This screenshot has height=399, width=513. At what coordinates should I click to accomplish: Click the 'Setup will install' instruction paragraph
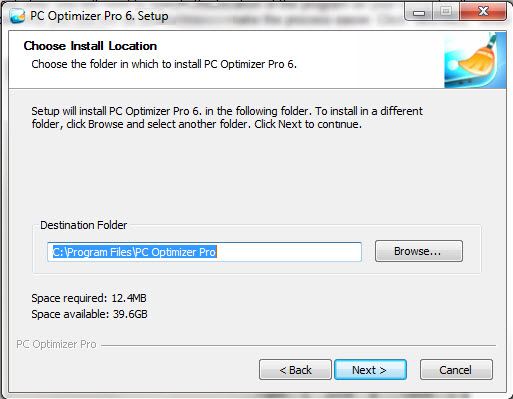[227, 117]
